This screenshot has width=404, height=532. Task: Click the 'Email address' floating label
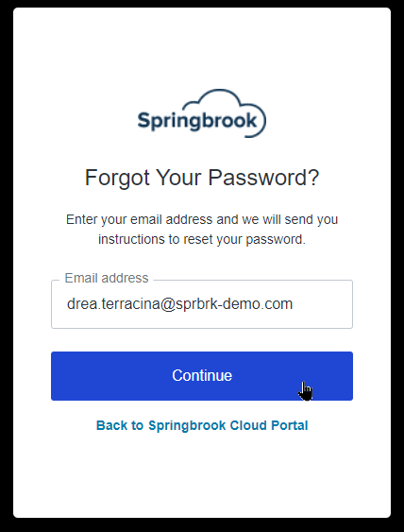pos(107,278)
